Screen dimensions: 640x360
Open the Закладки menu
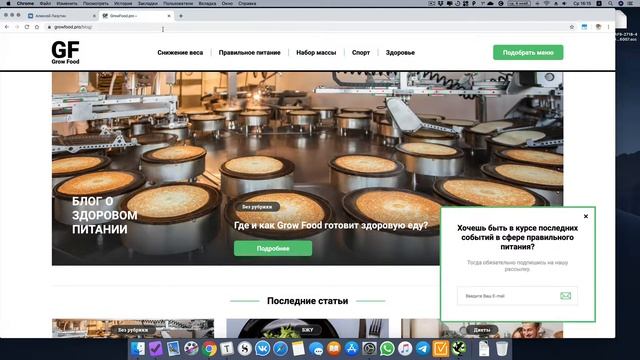point(147,3)
